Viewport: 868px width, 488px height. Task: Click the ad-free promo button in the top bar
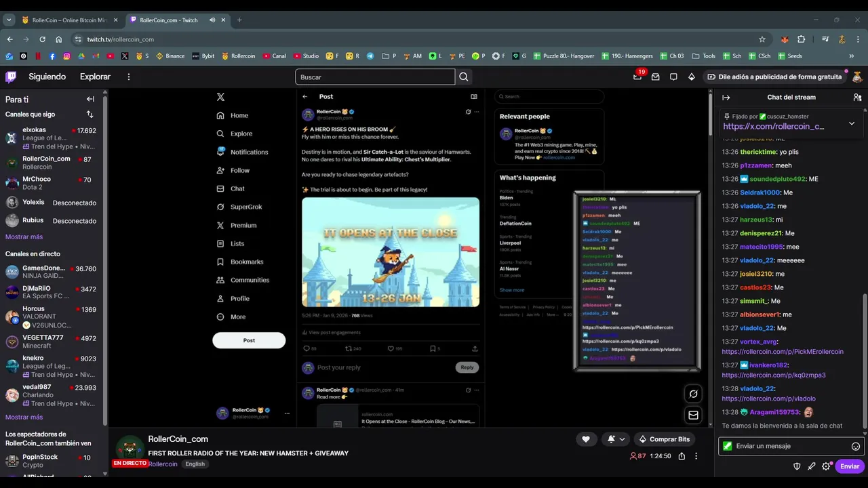tap(774, 77)
